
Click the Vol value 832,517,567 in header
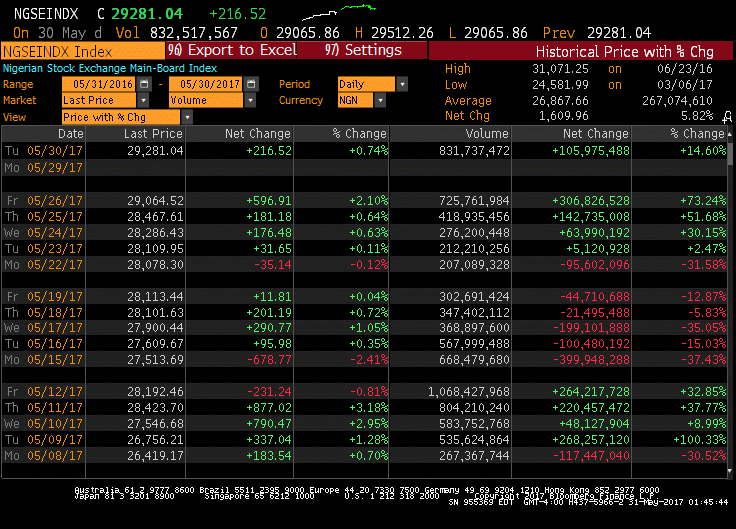pos(193,33)
